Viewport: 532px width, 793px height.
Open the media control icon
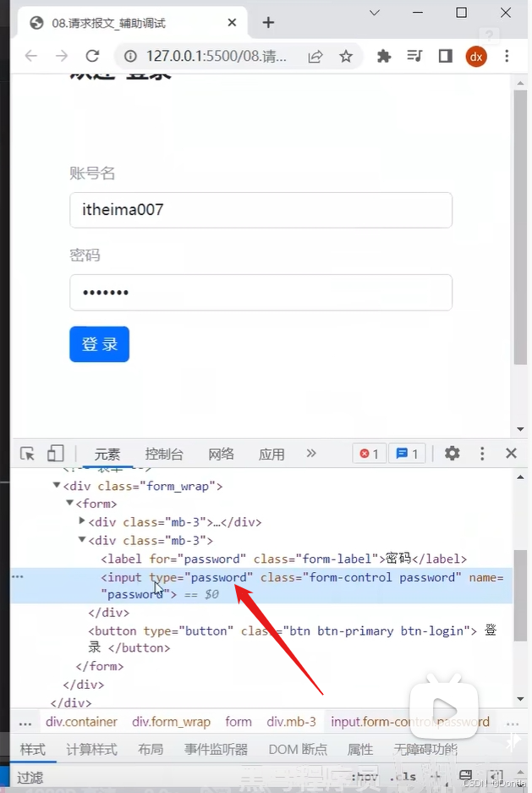pos(414,56)
